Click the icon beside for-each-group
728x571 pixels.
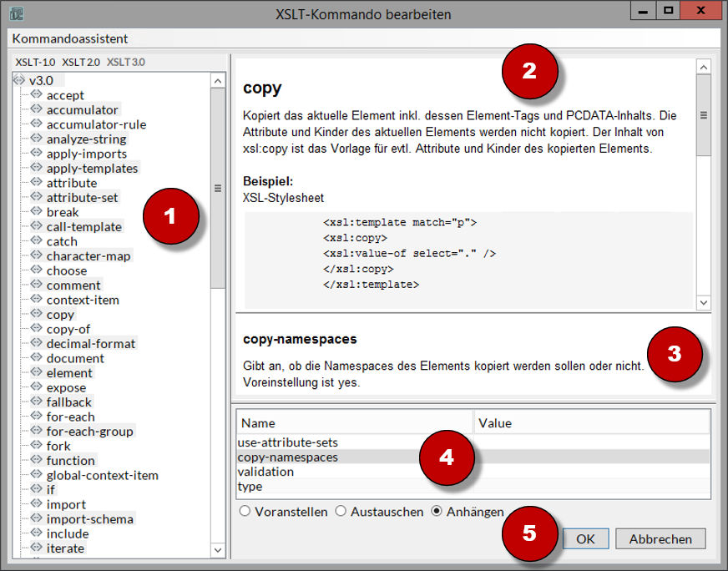37,432
